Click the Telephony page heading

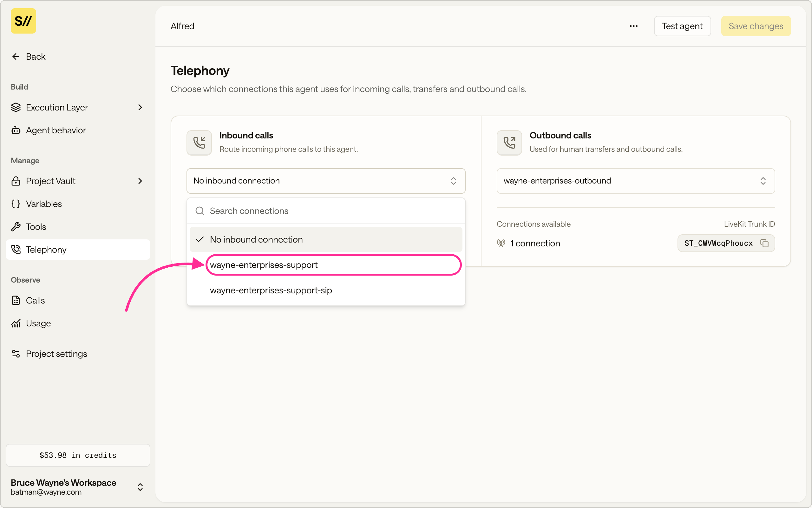click(200, 70)
